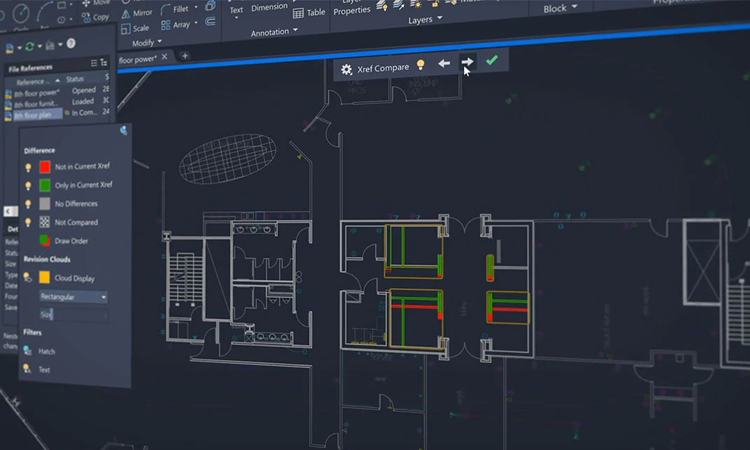The image size is (750, 450).
Task: Open help in the File References palette
Action: 71,44
